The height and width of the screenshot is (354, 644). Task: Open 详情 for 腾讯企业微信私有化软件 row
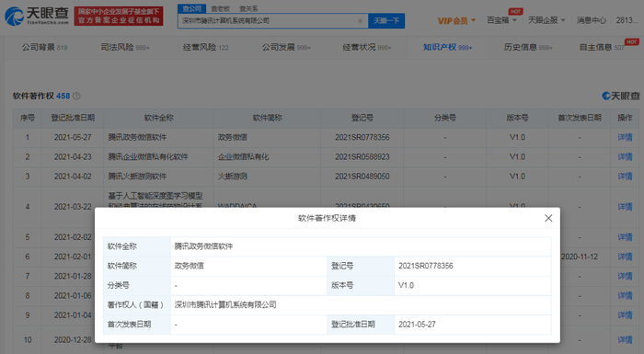[625, 157]
